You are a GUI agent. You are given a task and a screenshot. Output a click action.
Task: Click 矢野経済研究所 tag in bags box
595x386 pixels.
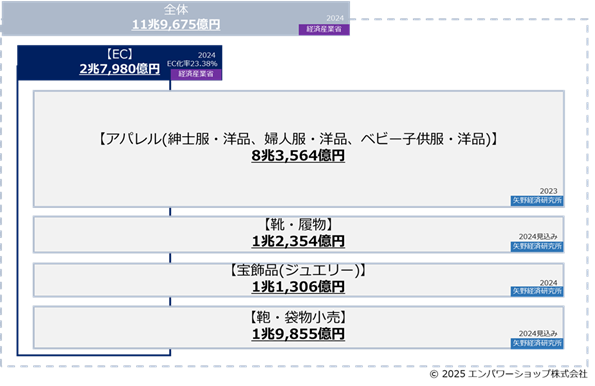537,343
